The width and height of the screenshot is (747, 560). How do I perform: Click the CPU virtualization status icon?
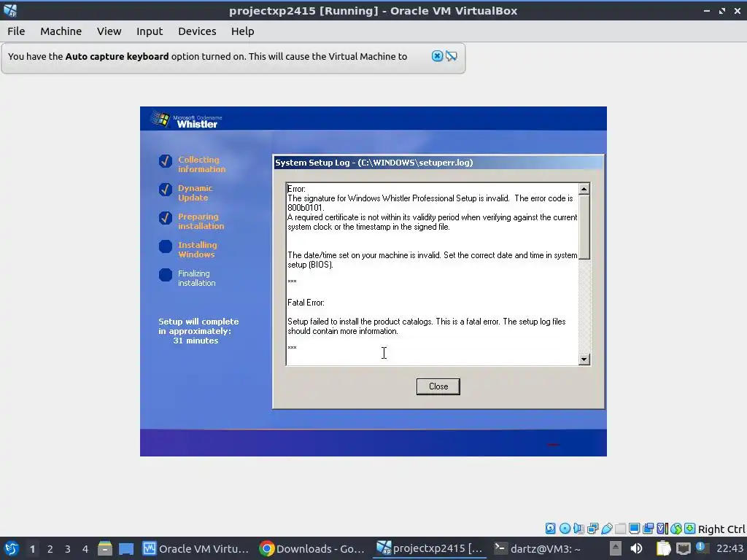[662, 528]
